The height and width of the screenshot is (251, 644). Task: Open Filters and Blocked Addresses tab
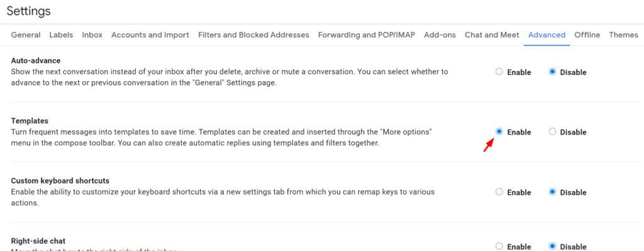[253, 35]
